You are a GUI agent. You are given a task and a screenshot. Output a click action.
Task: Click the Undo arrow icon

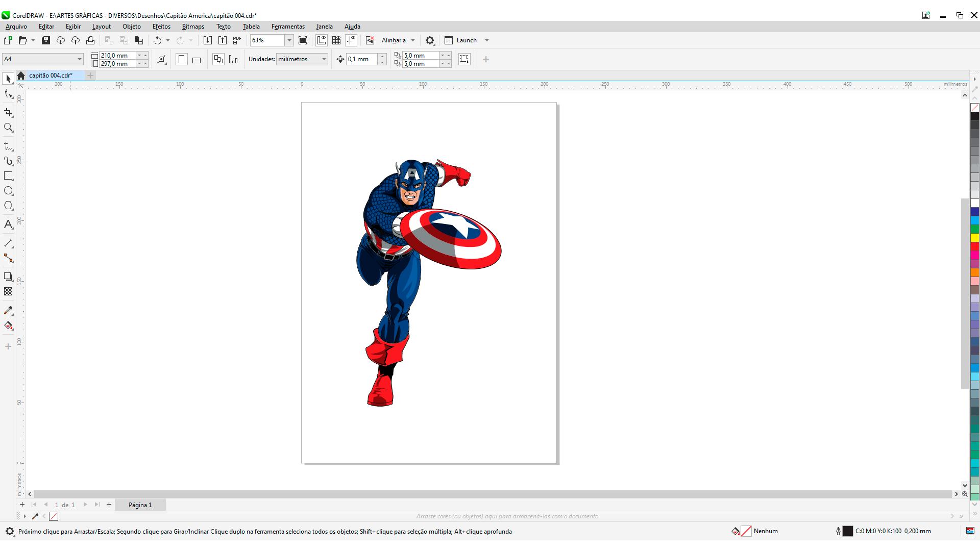pyautogui.click(x=158, y=40)
